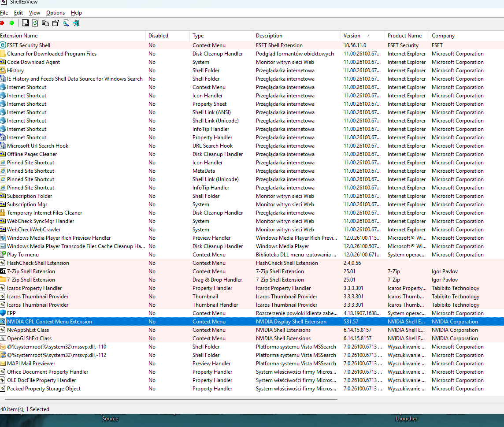The height and width of the screenshot is (427, 504).
Task: Click the Find magnifying glass icon
Action: (66, 23)
